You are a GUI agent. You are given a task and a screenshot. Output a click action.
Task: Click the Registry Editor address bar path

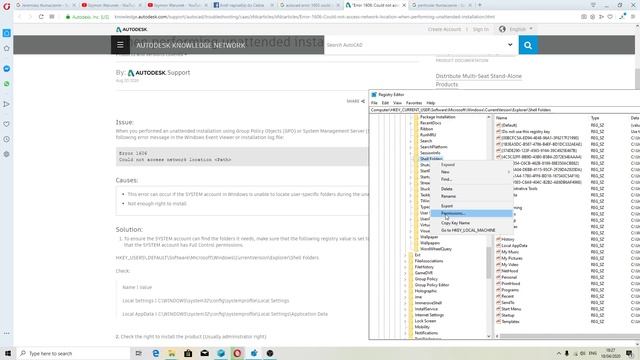504,110
